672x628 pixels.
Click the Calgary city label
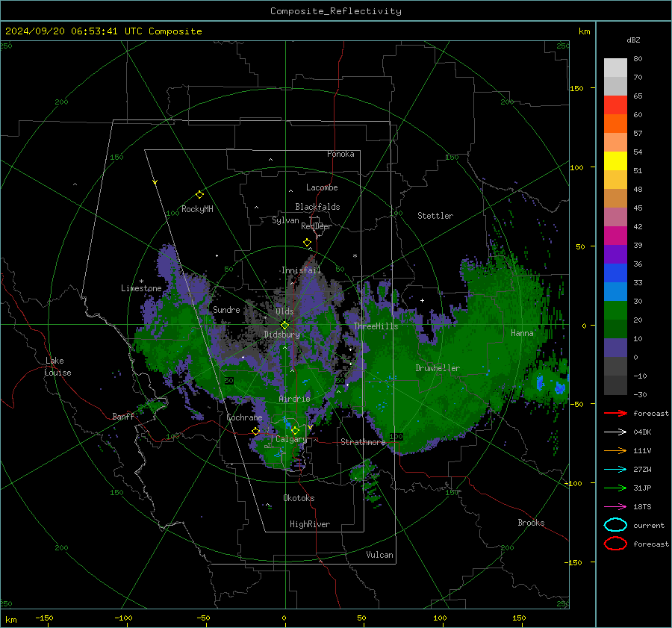click(291, 439)
